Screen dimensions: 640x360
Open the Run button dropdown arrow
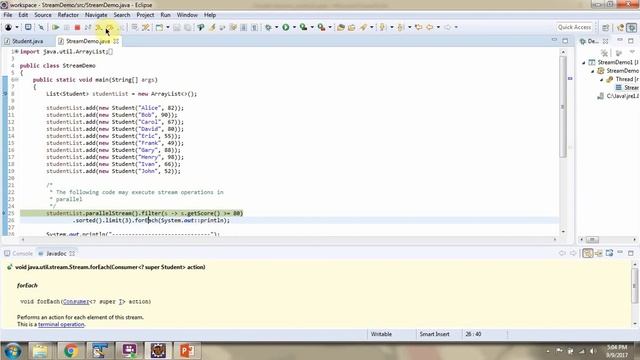point(294,27)
